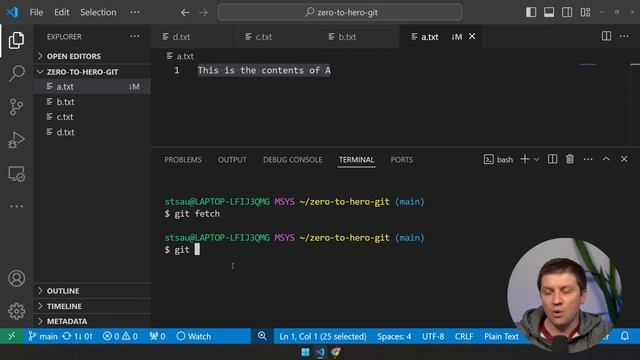Viewport: 640px width, 360px height.
Task: Switch to the Problems panel tab
Action: click(183, 160)
